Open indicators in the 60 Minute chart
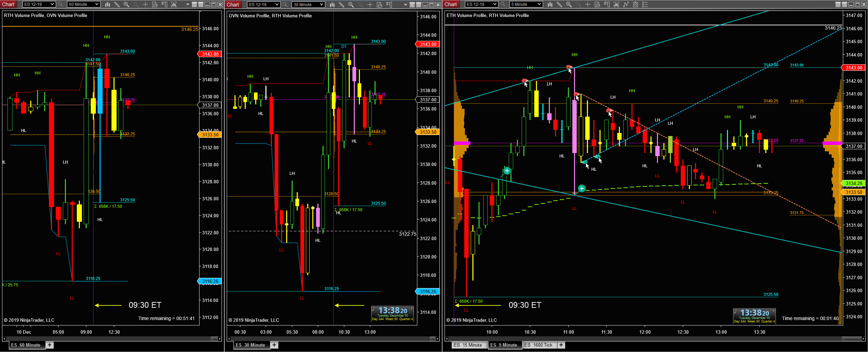 [x=174, y=4]
